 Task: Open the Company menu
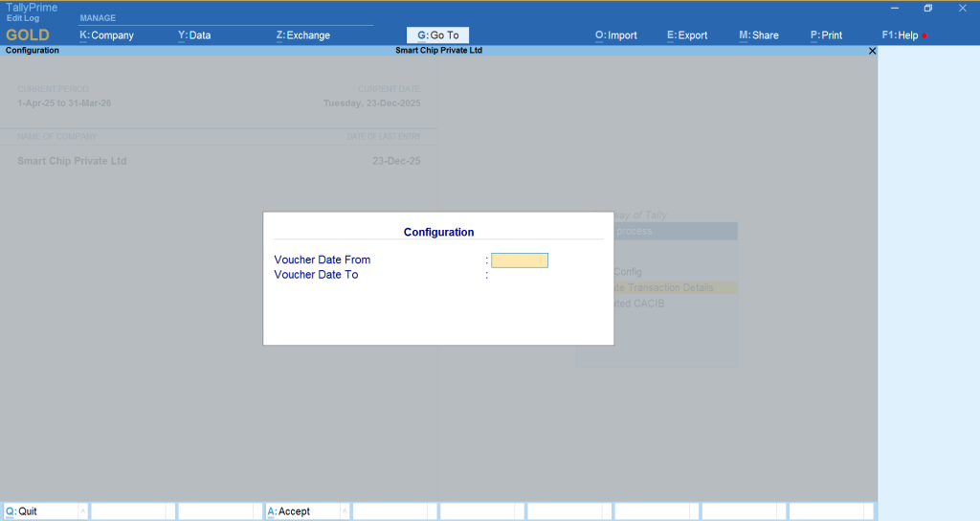tap(106, 35)
